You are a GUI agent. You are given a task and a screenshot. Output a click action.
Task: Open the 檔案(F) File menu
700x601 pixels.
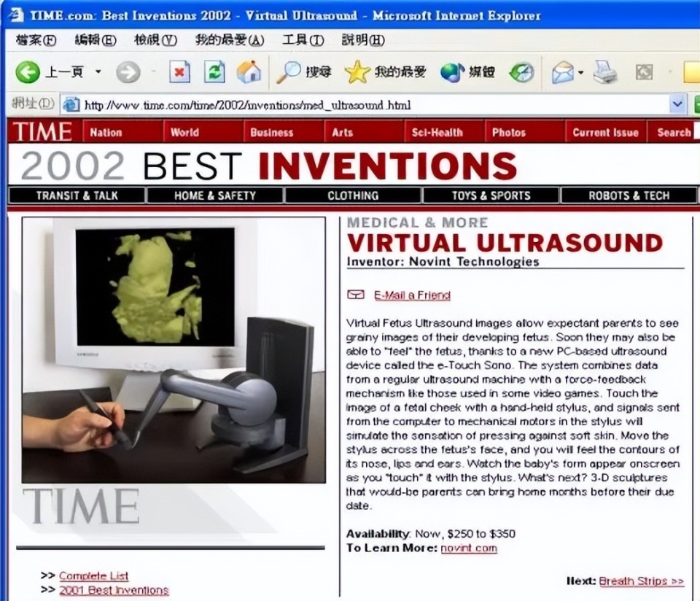(x=36, y=40)
